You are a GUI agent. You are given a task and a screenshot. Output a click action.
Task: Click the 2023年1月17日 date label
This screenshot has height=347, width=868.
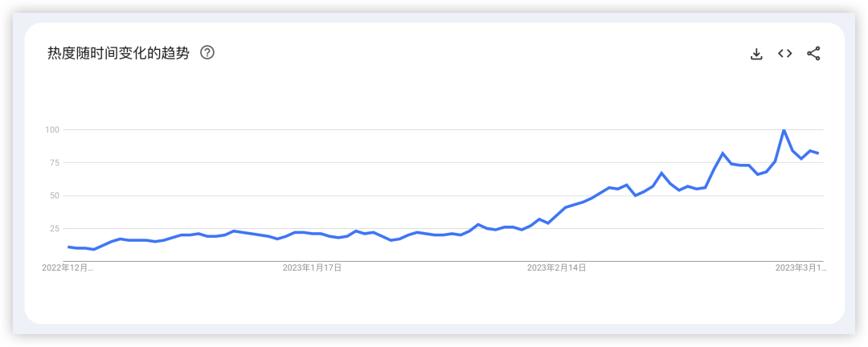(x=312, y=268)
